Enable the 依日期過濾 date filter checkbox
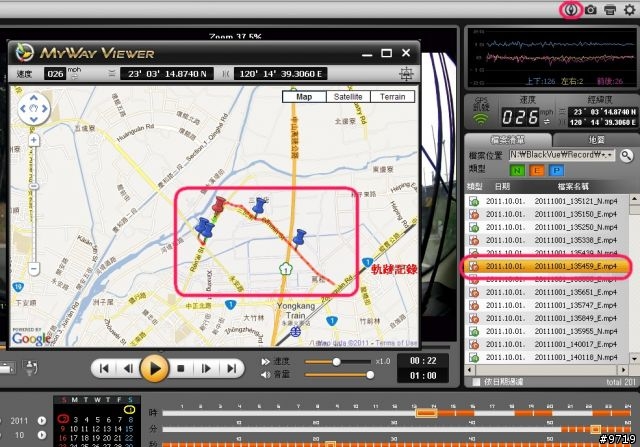This screenshot has height=447, width=640. (x=476, y=382)
